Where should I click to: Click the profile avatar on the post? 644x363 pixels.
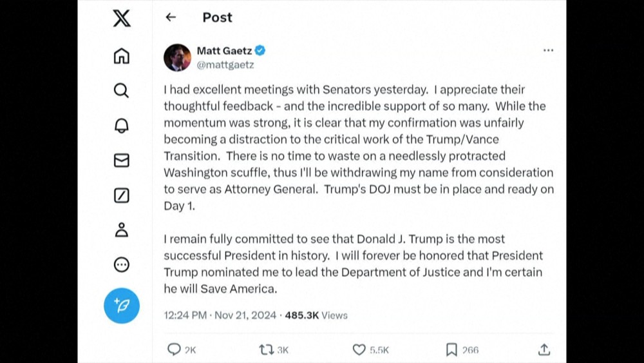coord(177,57)
